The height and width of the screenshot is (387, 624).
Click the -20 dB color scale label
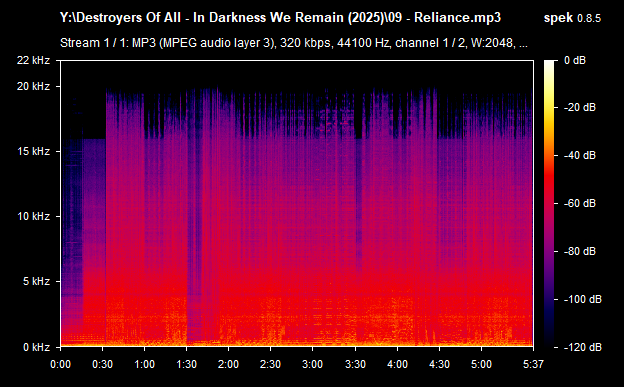[580, 107]
